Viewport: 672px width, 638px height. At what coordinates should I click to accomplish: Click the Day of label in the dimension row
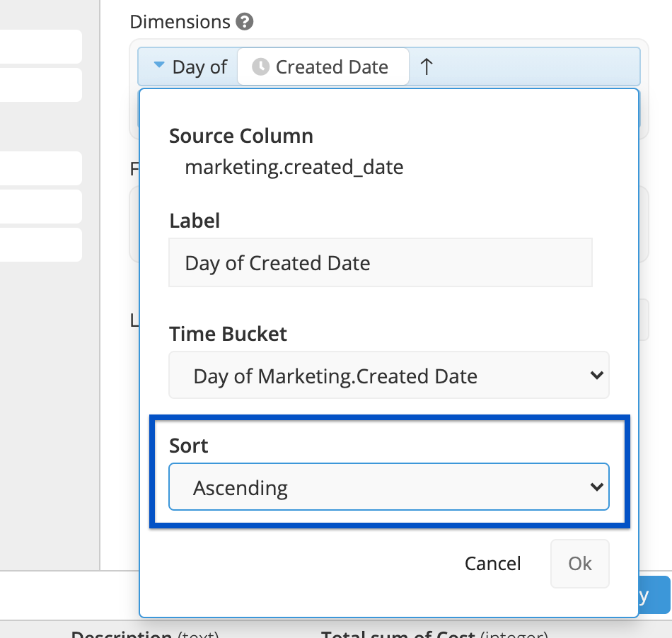(199, 67)
